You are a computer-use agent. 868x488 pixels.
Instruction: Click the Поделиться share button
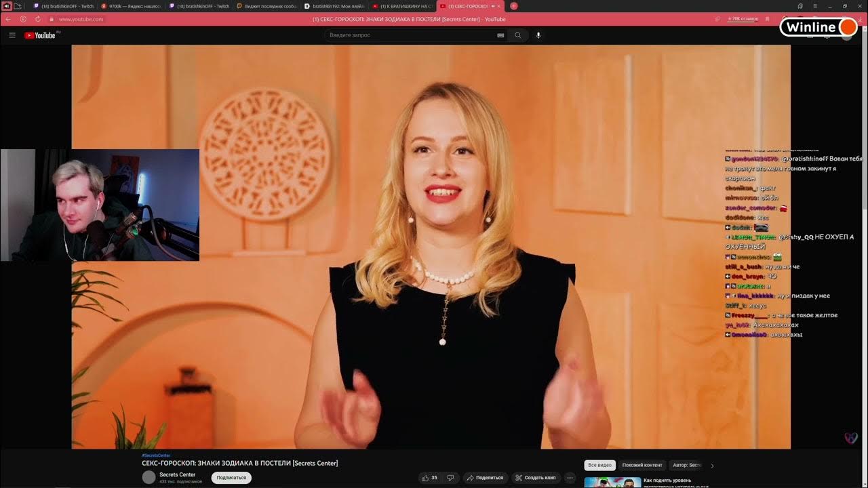click(x=485, y=478)
